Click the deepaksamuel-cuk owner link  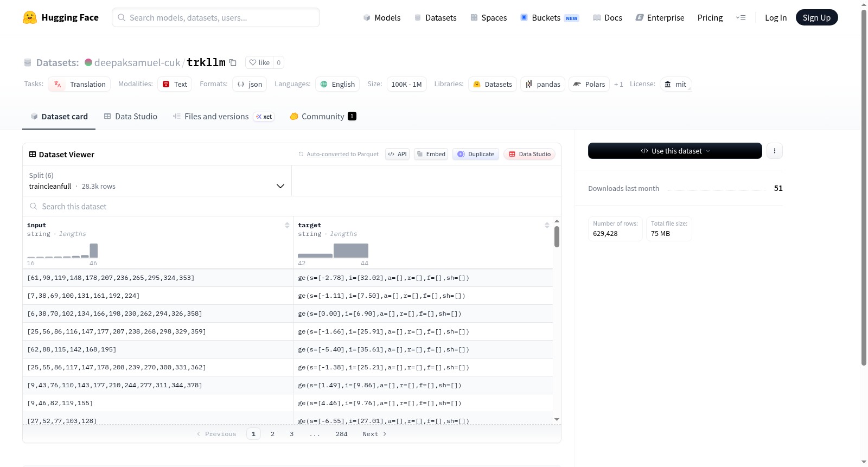coord(137,62)
